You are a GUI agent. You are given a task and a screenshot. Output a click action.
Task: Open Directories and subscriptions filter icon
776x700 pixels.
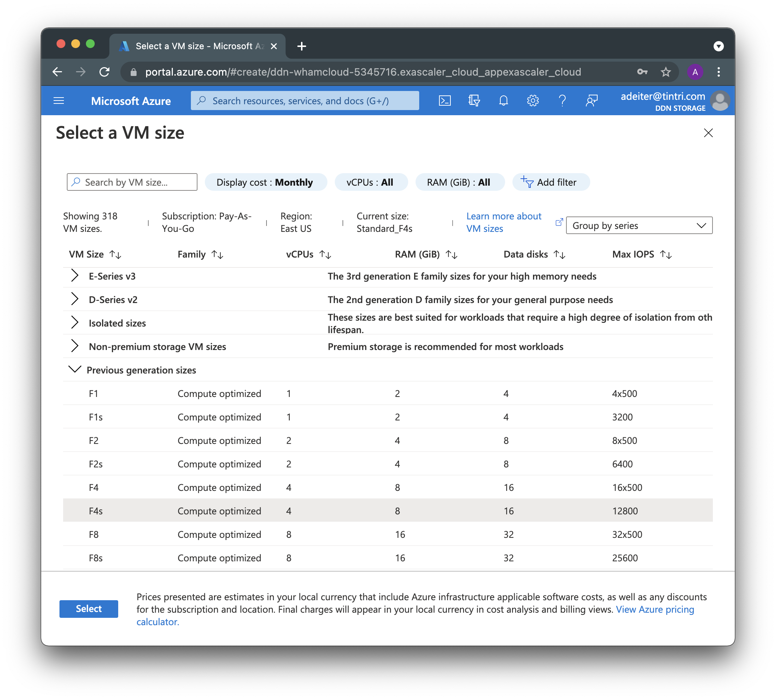pos(474,101)
